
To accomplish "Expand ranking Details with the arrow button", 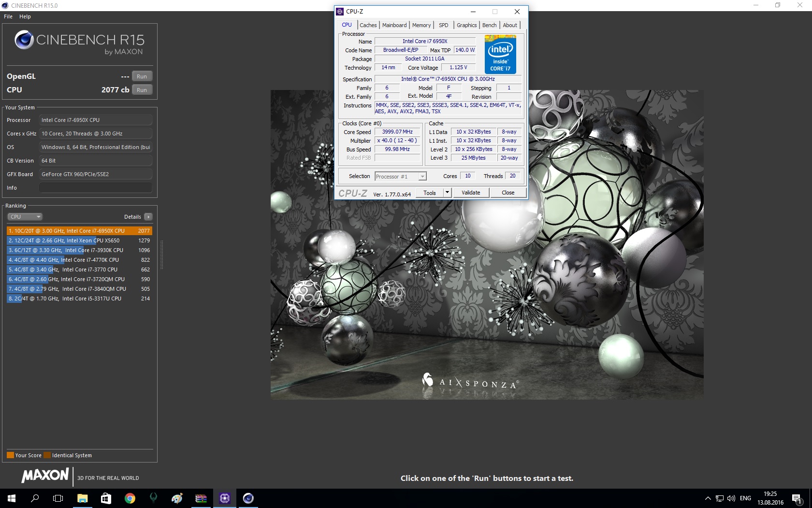I will (148, 217).
